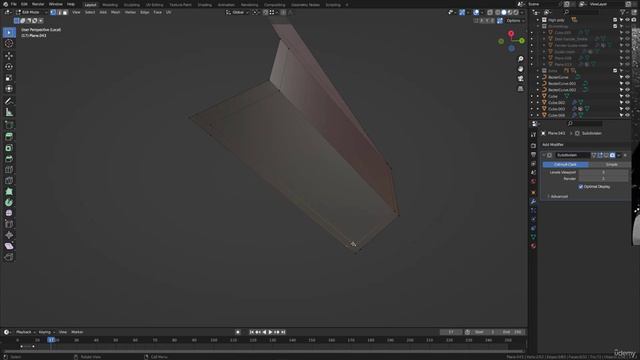
Task: Switch to perspective/orthographic grid icon
Action: pos(520,89)
